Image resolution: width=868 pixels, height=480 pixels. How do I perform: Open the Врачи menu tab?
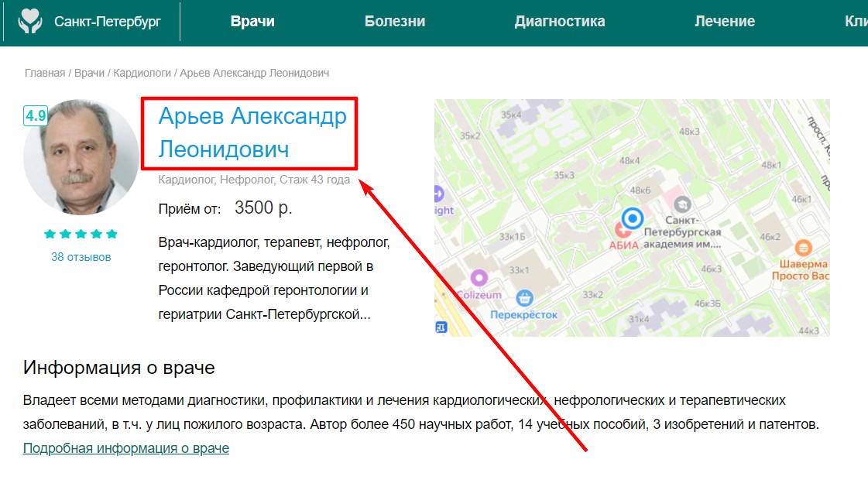252,22
